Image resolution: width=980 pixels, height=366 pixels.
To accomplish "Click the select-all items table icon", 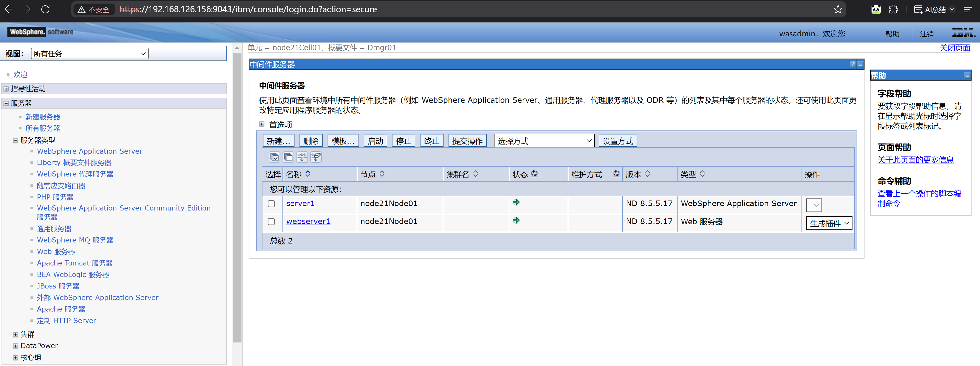I will tap(274, 157).
